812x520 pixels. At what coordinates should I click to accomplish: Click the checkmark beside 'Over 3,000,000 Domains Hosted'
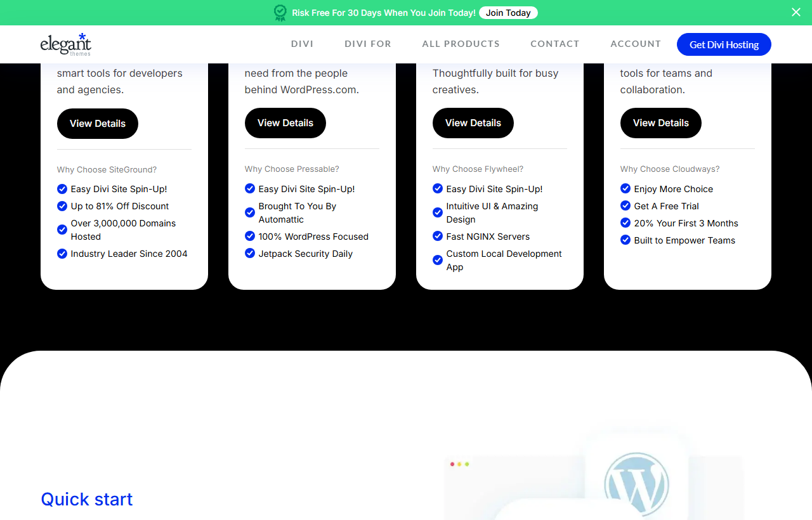tap(62, 230)
